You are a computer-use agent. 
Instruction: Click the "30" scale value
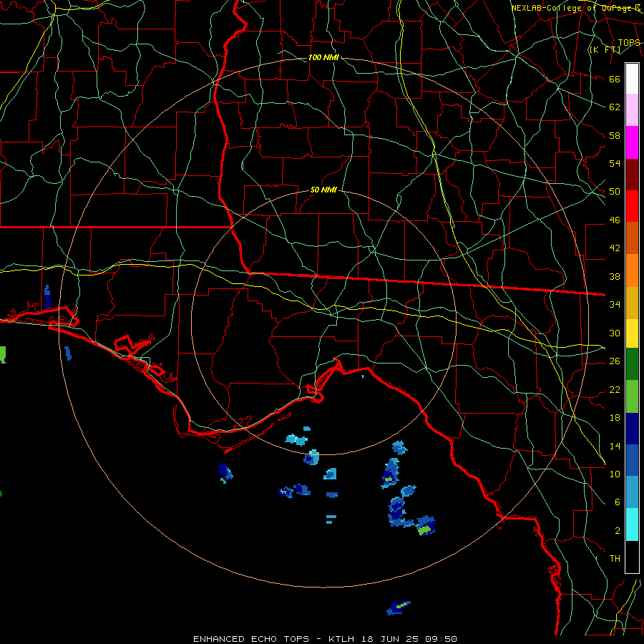(x=615, y=333)
